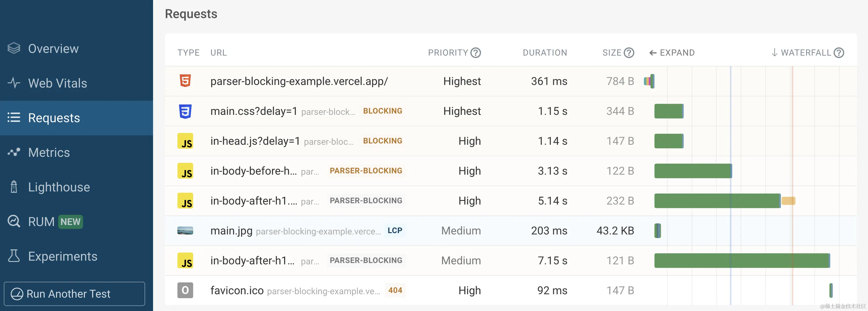Click the CSS3 icon for main.css
This screenshot has height=311, width=868.
(x=185, y=111)
